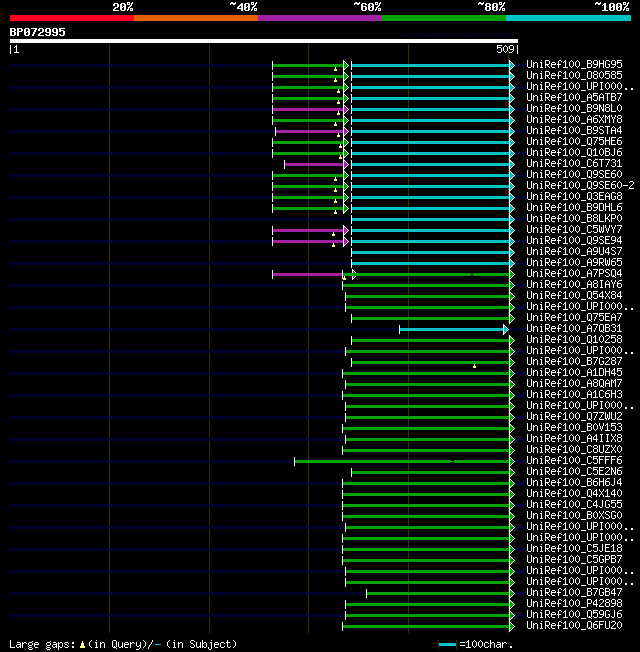Select the UniRef100_A9U4S7 label
Screen dimensions: 640x652
574,252
